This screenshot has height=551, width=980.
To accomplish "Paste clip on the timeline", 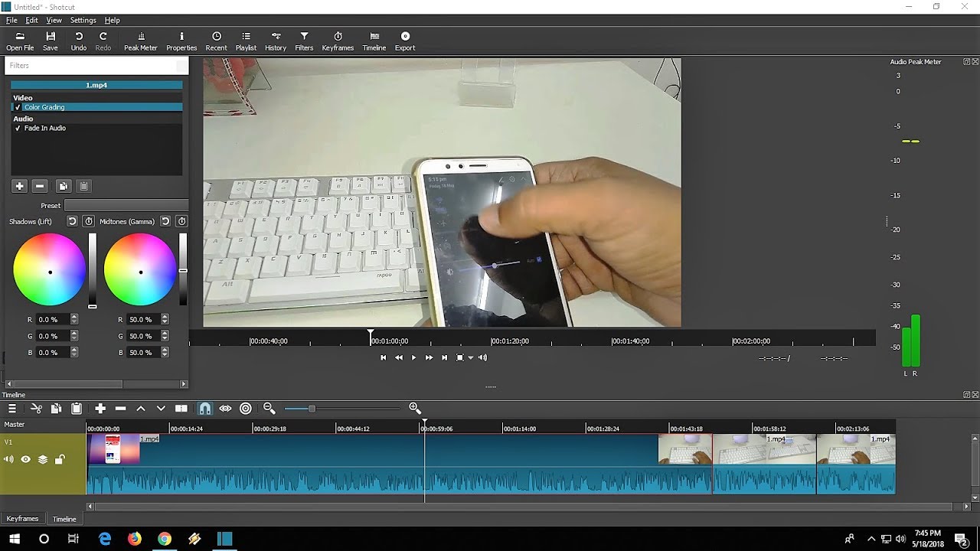I will [77, 409].
